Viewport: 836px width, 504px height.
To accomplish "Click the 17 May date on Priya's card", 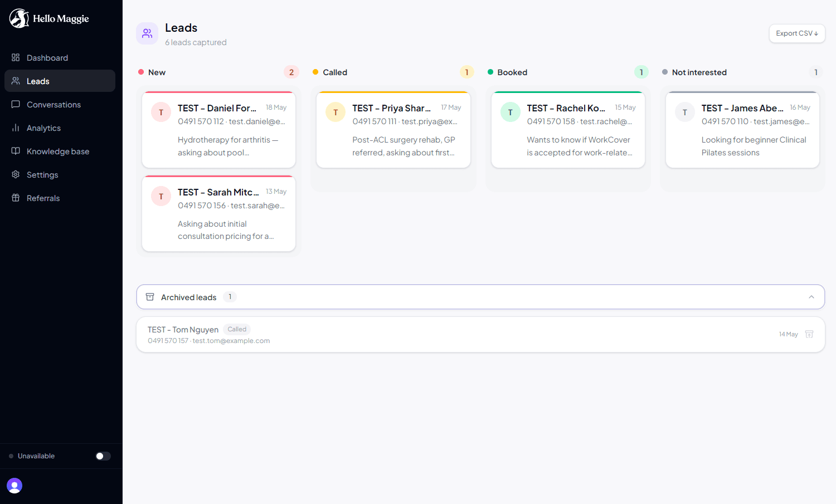I will tap(451, 107).
